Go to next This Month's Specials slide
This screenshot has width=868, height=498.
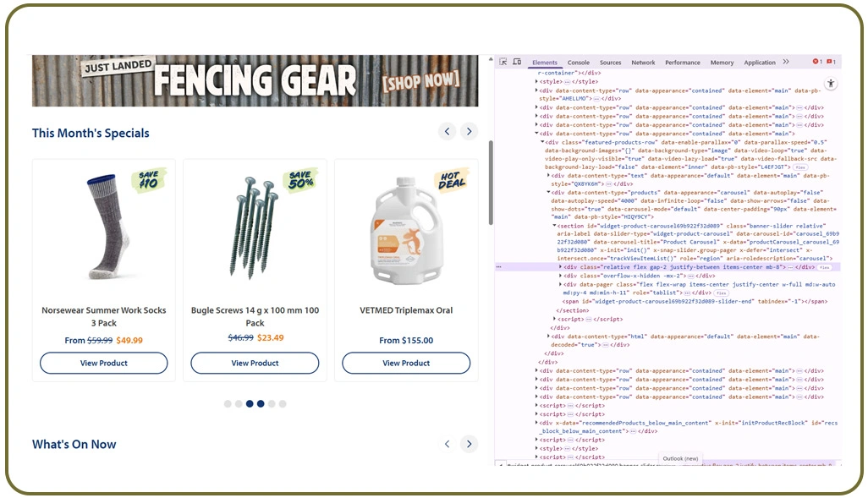[x=469, y=131]
